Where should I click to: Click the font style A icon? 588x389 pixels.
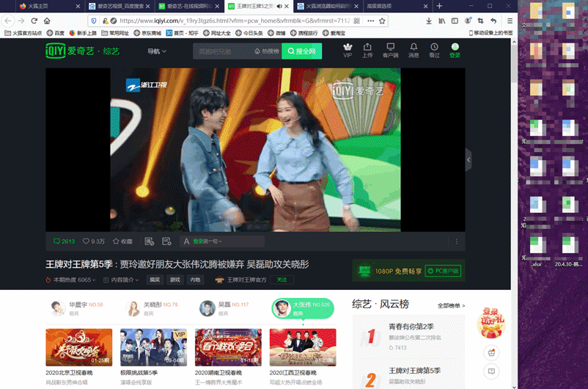186,241
